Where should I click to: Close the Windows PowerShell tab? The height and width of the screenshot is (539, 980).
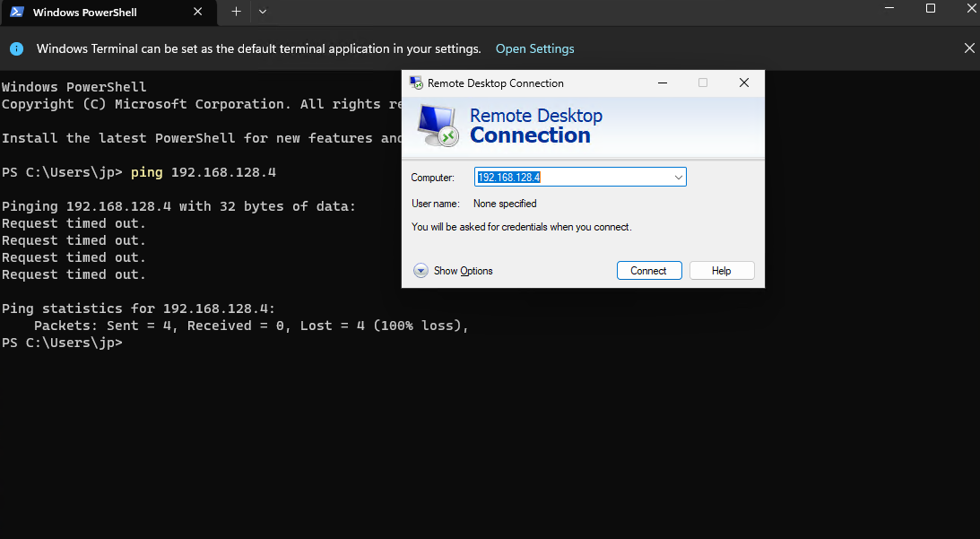(x=197, y=13)
